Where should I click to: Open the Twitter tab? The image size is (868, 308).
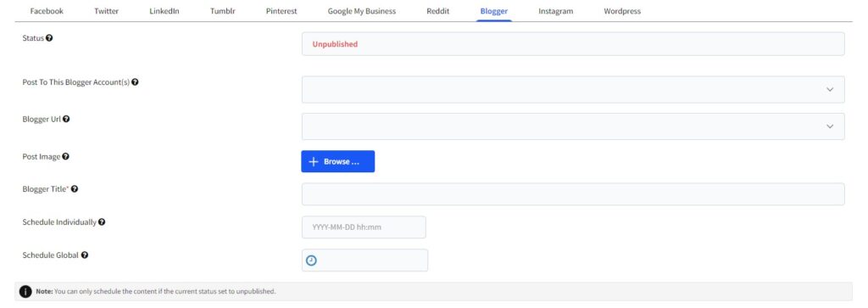point(106,11)
